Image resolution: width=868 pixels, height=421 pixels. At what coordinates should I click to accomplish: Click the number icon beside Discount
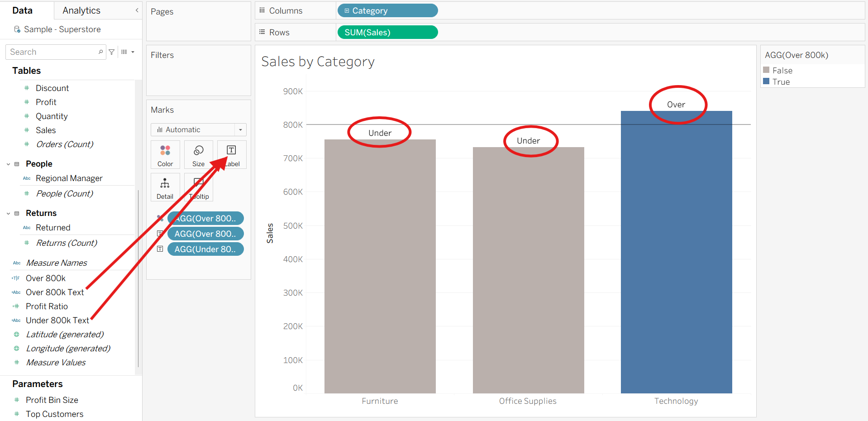point(27,88)
